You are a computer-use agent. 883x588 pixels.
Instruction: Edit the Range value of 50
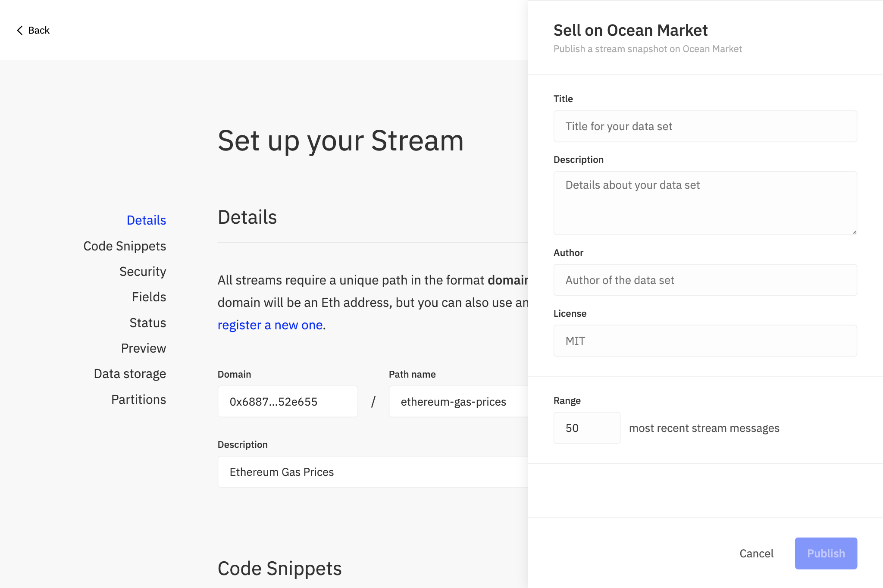point(586,428)
